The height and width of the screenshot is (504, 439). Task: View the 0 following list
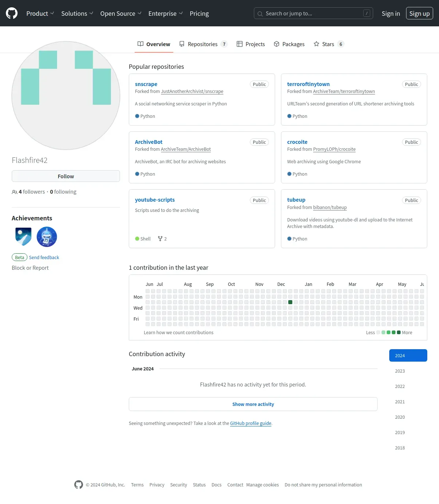point(63,192)
